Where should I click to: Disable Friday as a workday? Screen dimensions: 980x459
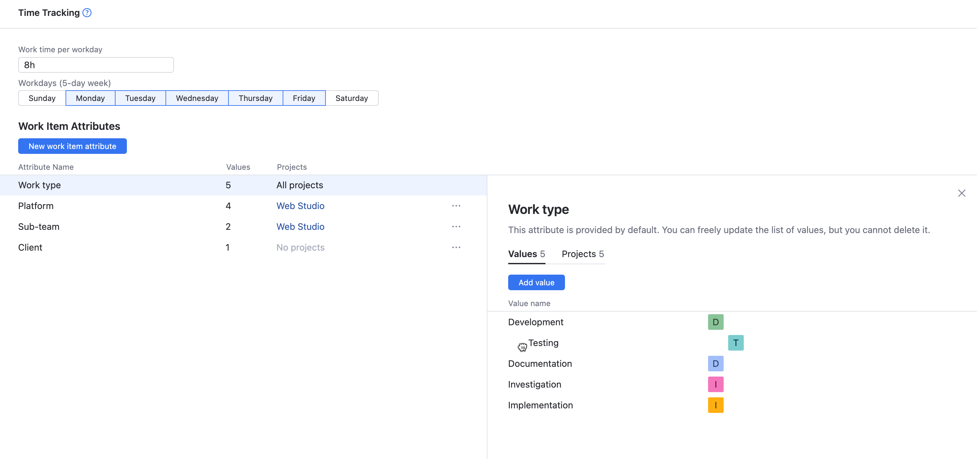[x=304, y=98]
